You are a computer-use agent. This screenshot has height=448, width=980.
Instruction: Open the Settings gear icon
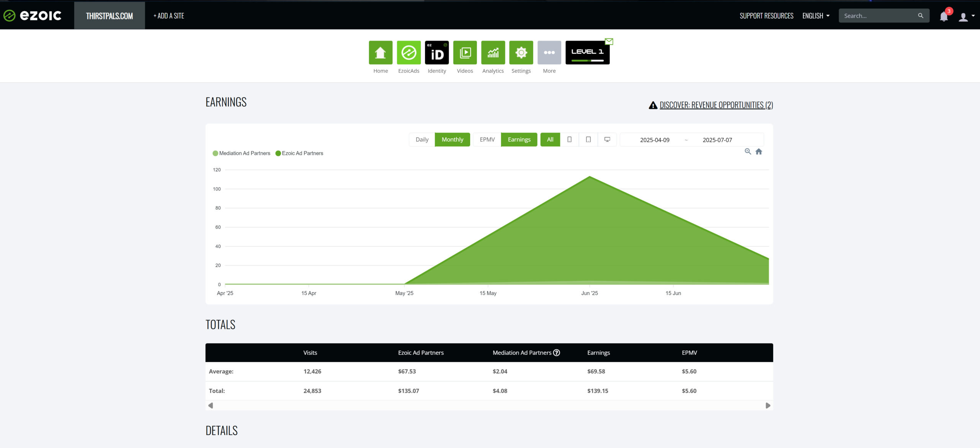pyautogui.click(x=521, y=53)
